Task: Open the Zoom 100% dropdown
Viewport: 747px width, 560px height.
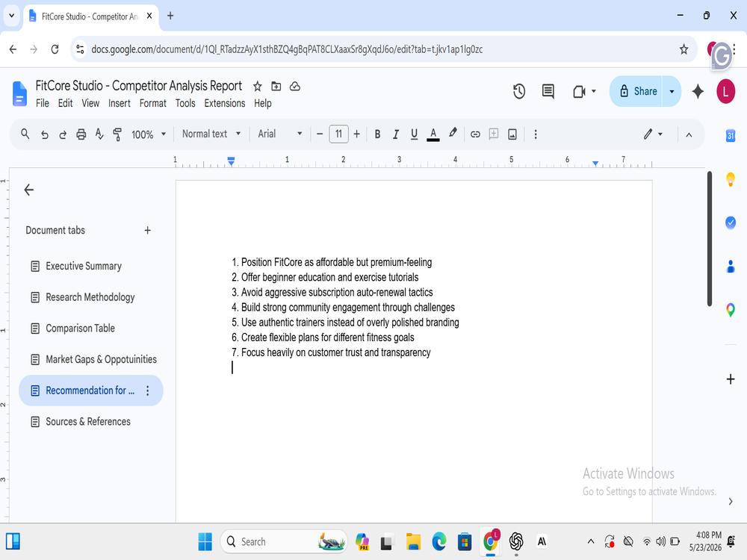Action: [x=149, y=134]
